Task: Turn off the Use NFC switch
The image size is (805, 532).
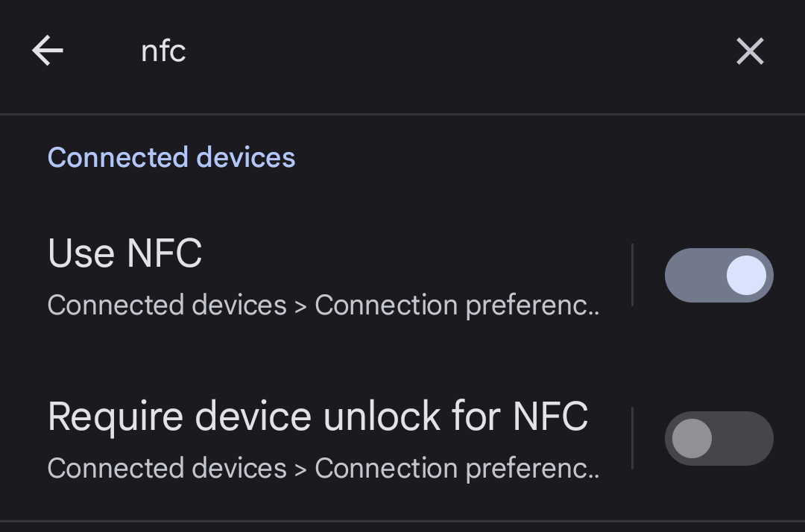Action: (x=719, y=275)
